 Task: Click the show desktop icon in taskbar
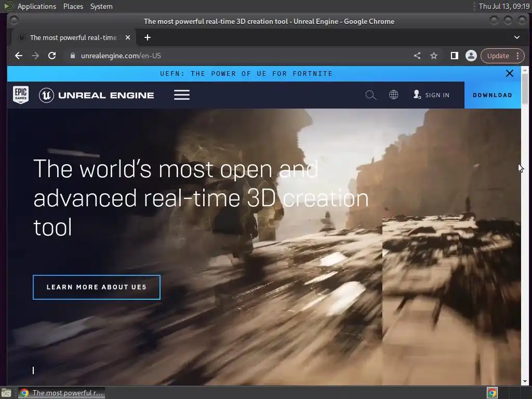click(6, 393)
